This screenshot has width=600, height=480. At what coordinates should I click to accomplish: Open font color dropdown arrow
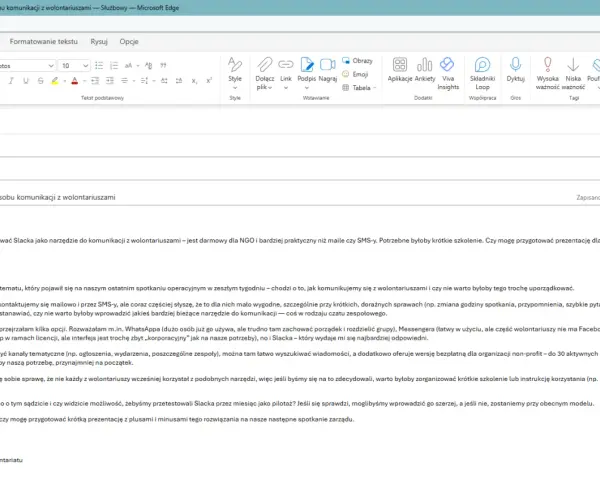pos(84,81)
